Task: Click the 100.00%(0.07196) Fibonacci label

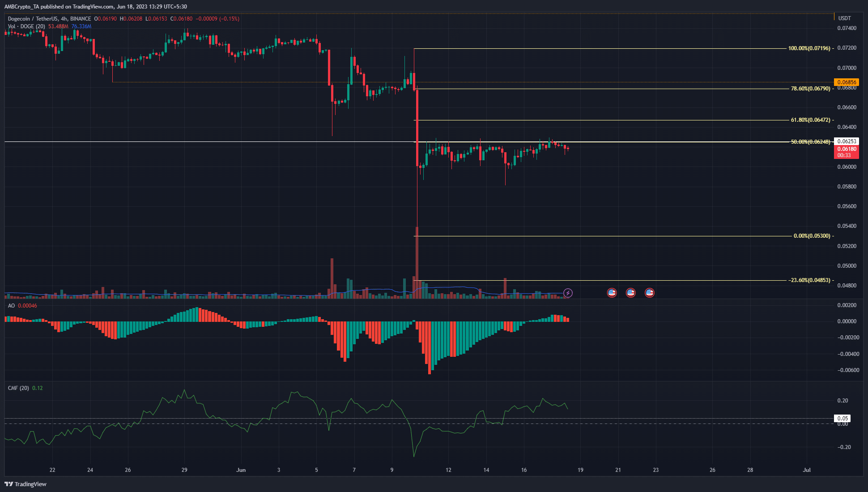Action: click(809, 48)
